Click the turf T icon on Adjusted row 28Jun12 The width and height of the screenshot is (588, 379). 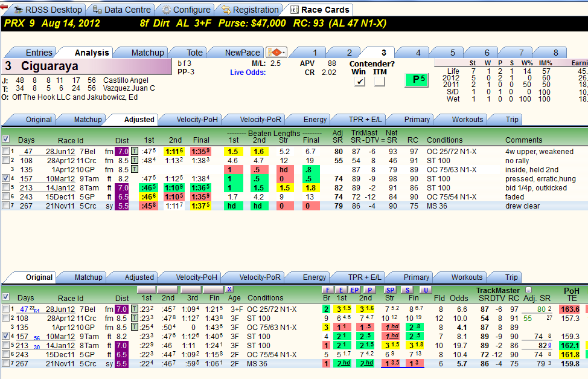coord(135,151)
